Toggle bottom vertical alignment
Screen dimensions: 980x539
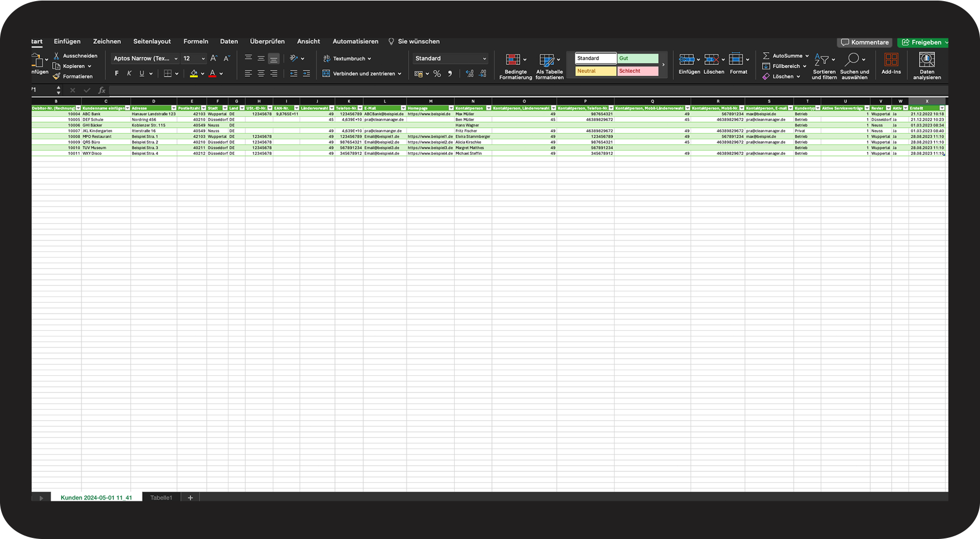click(x=273, y=58)
